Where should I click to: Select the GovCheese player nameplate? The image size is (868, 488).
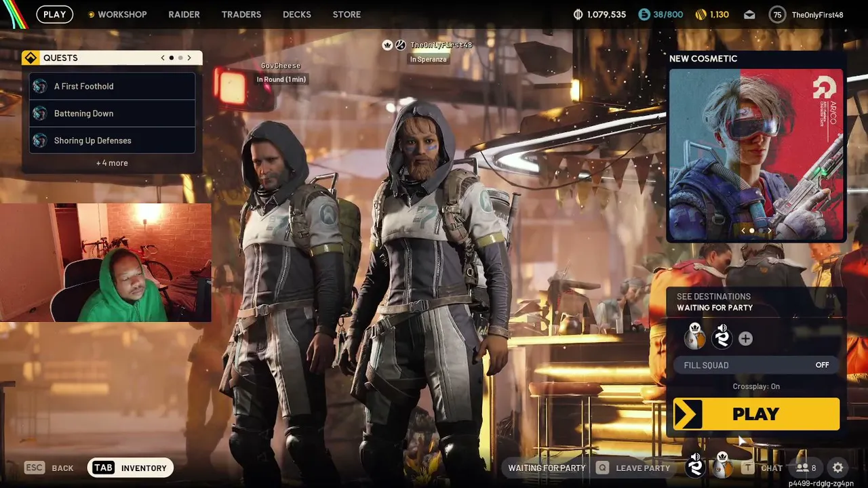point(281,66)
